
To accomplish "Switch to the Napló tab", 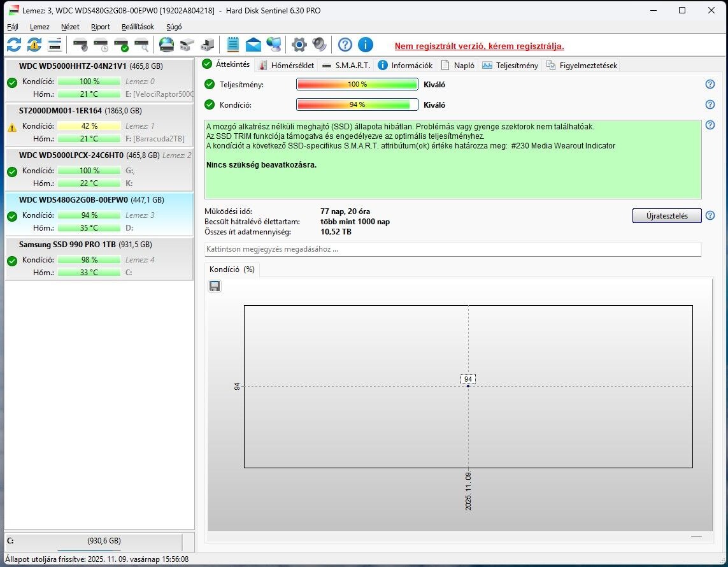I will 458,66.
